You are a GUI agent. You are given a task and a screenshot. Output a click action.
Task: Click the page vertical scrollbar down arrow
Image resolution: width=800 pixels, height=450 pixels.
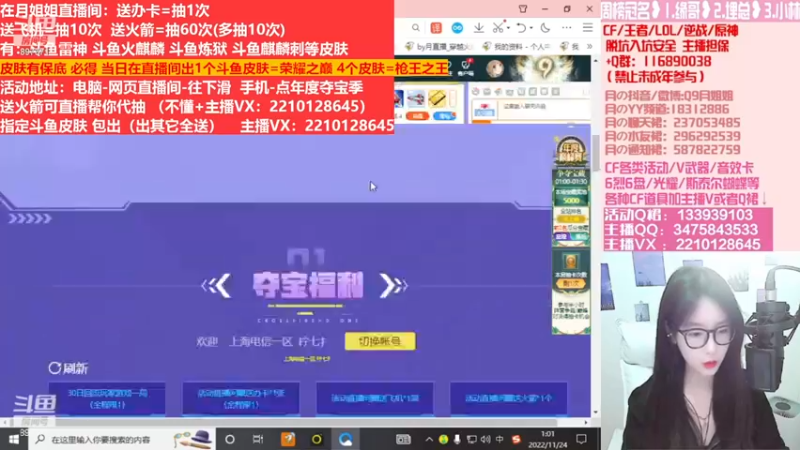pos(595,412)
